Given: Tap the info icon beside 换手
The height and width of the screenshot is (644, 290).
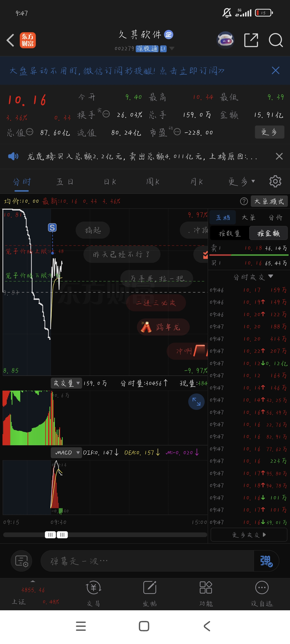Looking at the screenshot, I should click(106, 114).
